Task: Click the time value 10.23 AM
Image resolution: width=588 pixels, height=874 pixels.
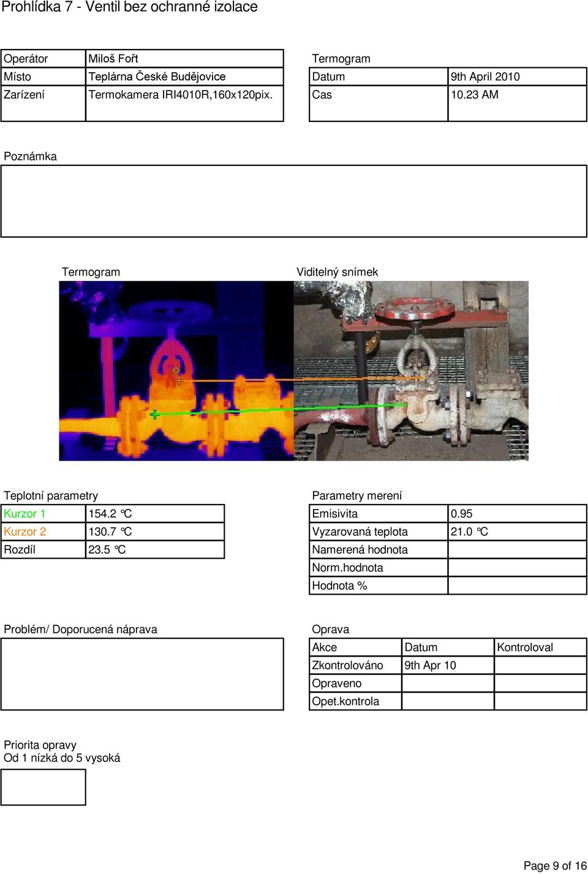Action: (475, 95)
